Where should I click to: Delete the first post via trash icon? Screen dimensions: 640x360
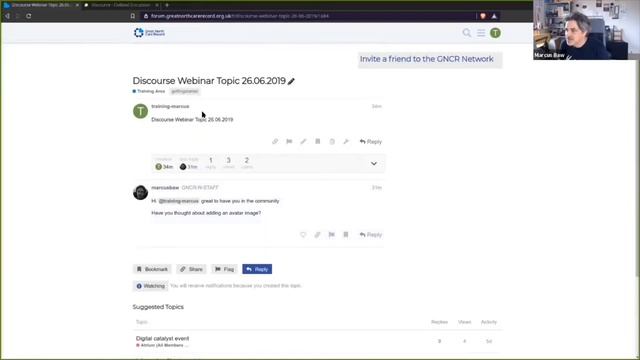coord(332,142)
